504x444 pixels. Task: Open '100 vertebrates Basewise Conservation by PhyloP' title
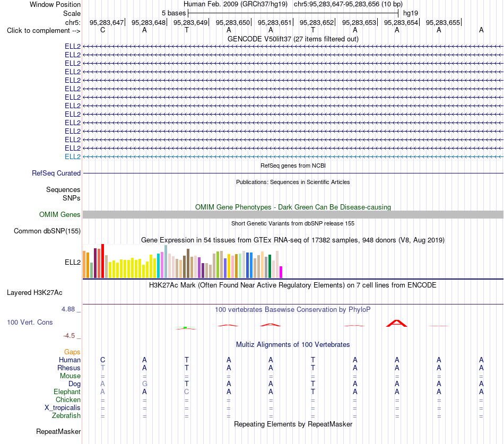293,310
